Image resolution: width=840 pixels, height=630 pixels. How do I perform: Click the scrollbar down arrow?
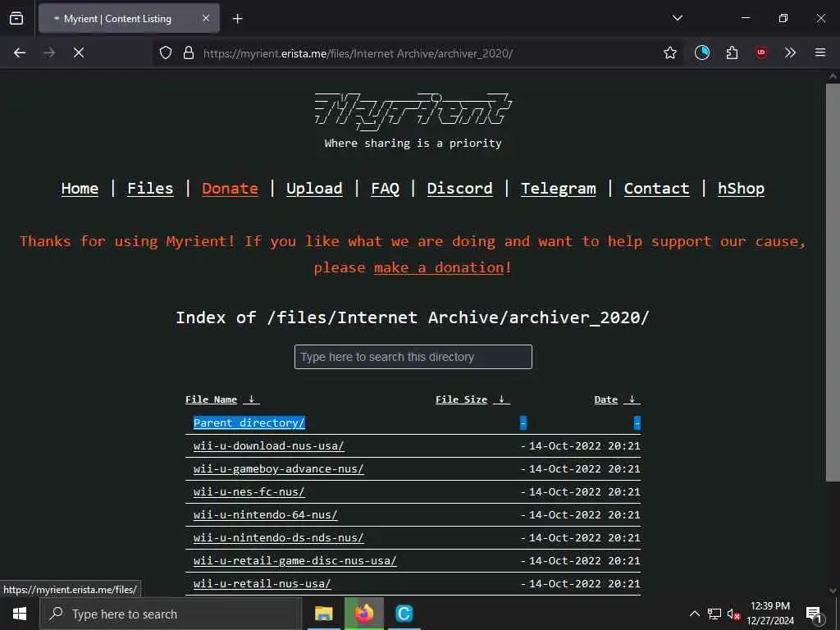(x=833, y=591)
